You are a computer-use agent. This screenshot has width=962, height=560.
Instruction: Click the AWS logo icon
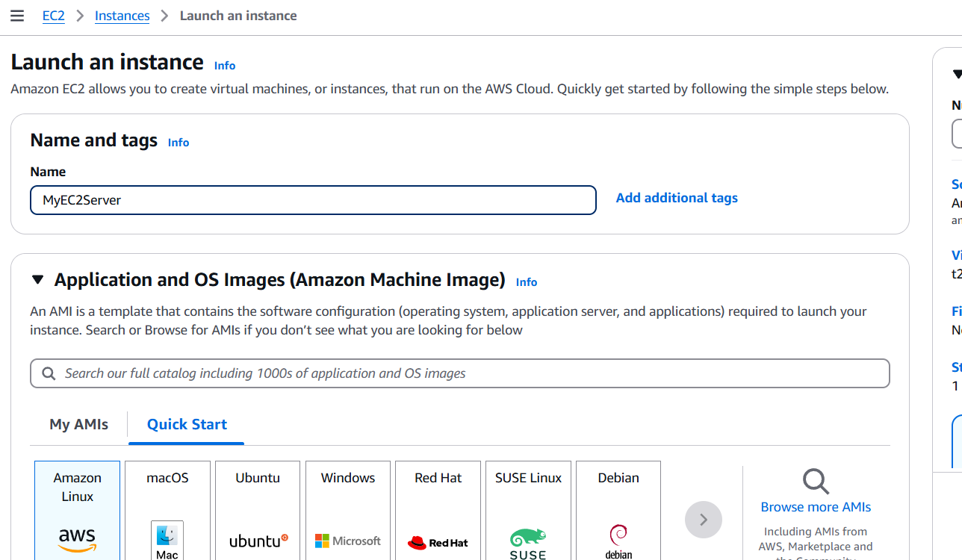[77, 541]
